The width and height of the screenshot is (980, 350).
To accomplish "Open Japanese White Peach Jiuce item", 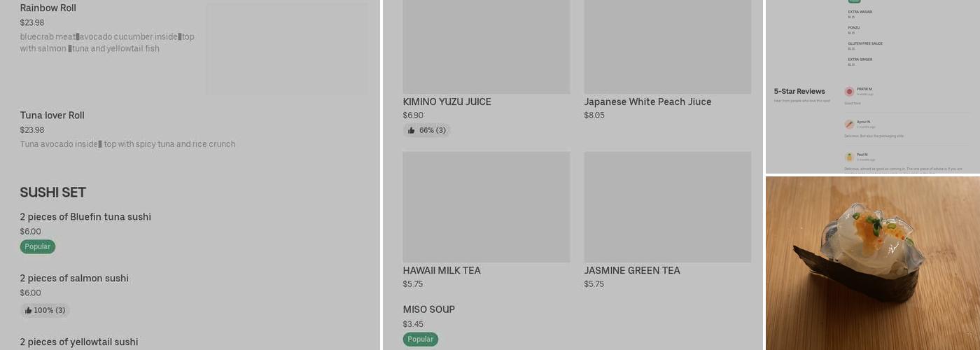I will 647,102.
